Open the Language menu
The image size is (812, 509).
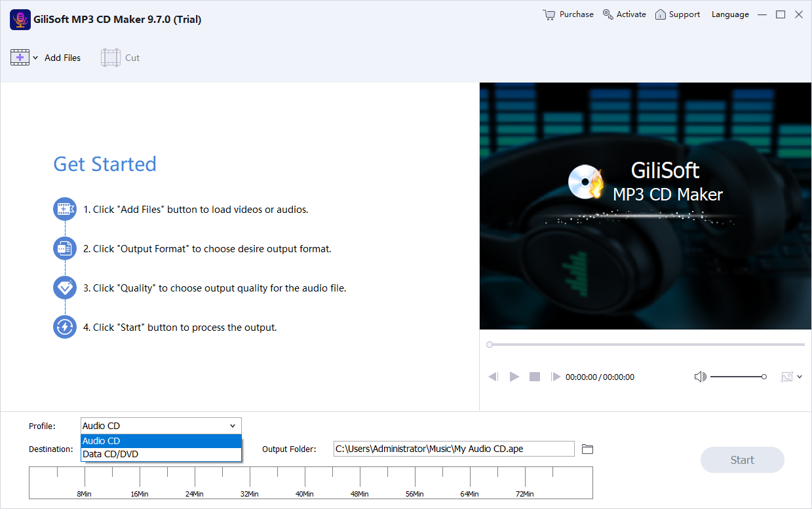point(730,14)
